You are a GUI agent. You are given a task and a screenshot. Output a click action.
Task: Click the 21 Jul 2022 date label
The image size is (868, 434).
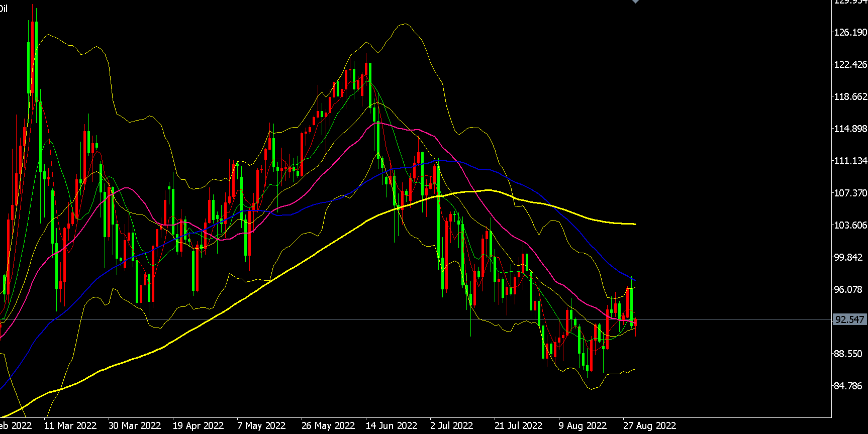[519, 425]
